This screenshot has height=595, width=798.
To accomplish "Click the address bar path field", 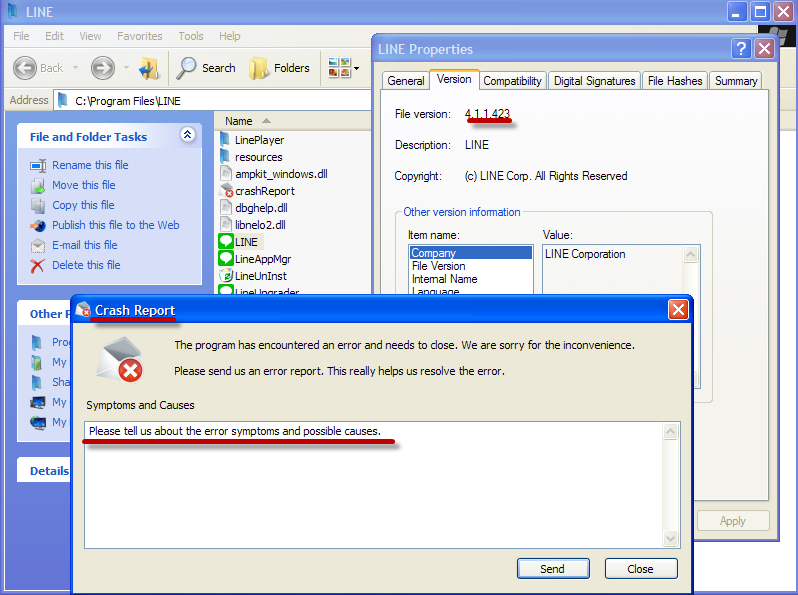I will tap(214, 101).
